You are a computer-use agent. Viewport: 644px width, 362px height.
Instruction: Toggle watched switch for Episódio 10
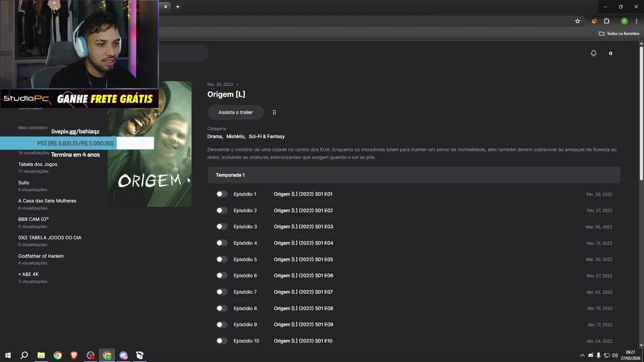pos(221,341)
